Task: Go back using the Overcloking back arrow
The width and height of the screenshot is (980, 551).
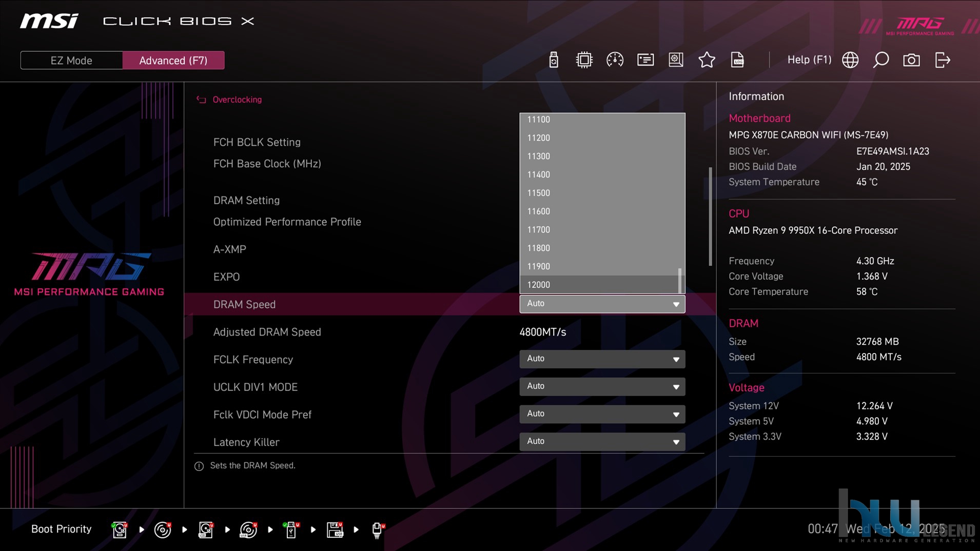Action: 201,100
